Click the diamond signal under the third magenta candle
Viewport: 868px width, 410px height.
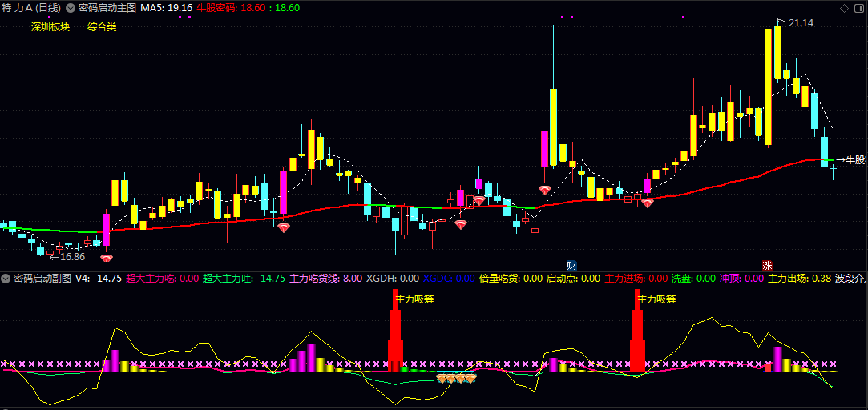coord(461,224)
